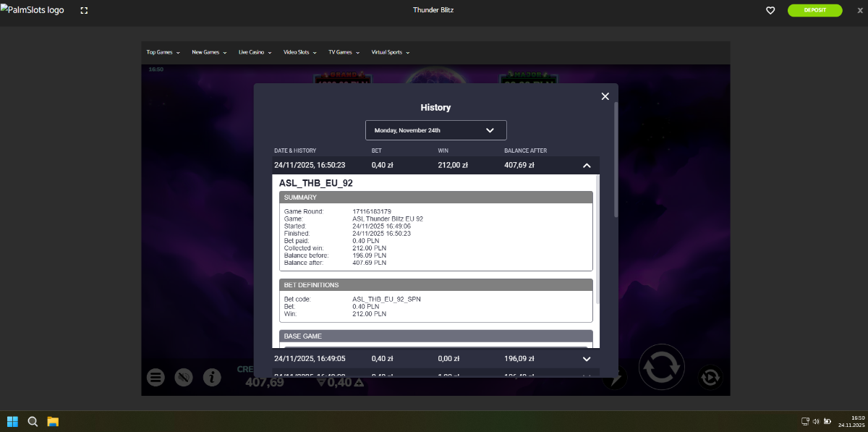Open the game info paytable icon

tap(211, 377)
